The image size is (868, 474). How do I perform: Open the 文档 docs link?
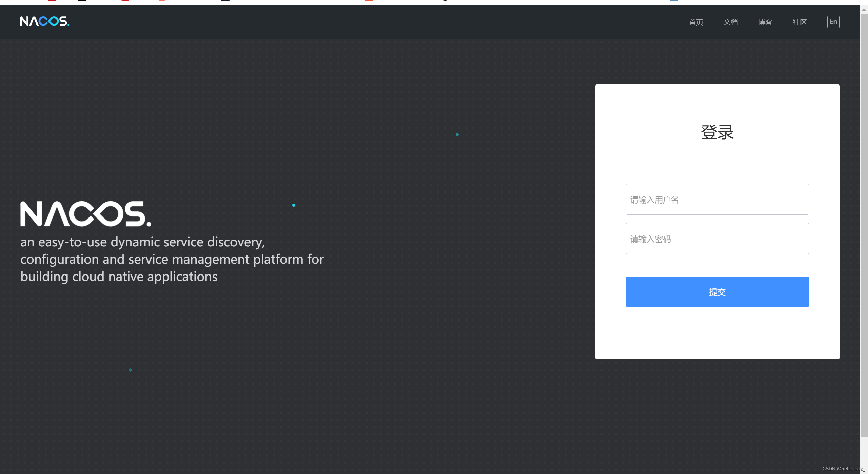click(730, 22)
